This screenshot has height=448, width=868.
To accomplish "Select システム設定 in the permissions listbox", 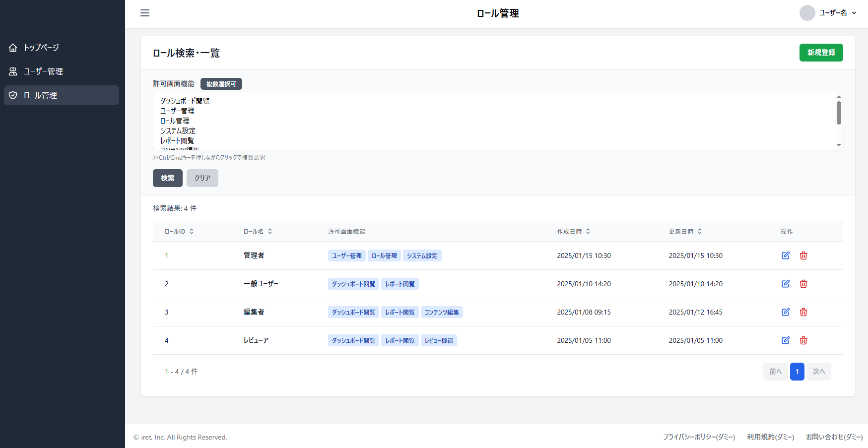I will (178, 131).
